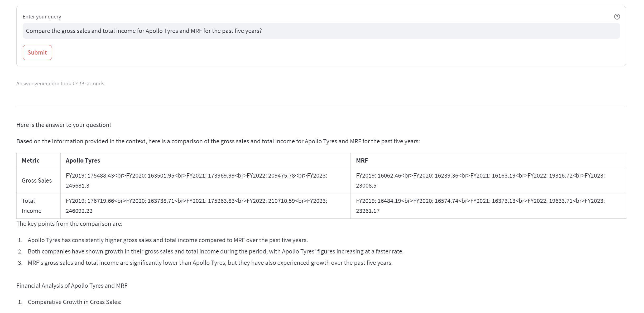Click 'Financial Analysis of Apollo Tyres' heading
Image resolution: width=644 pixels, height=313 pixels.
tap(72, 286)
